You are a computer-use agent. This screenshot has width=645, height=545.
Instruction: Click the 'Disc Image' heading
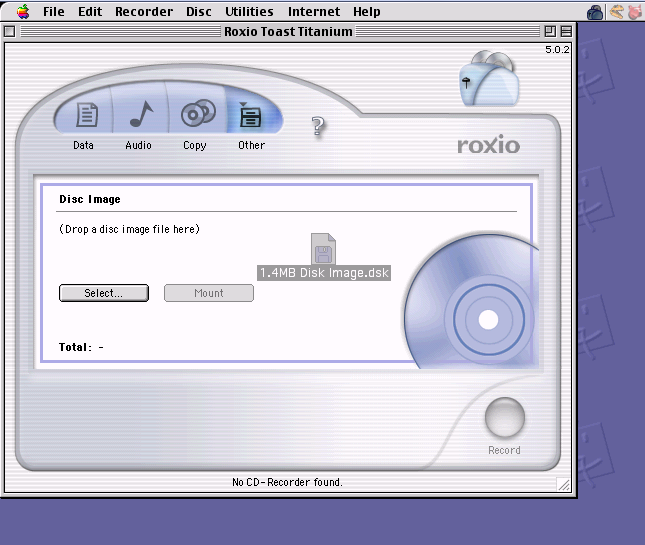click(90, 199)
